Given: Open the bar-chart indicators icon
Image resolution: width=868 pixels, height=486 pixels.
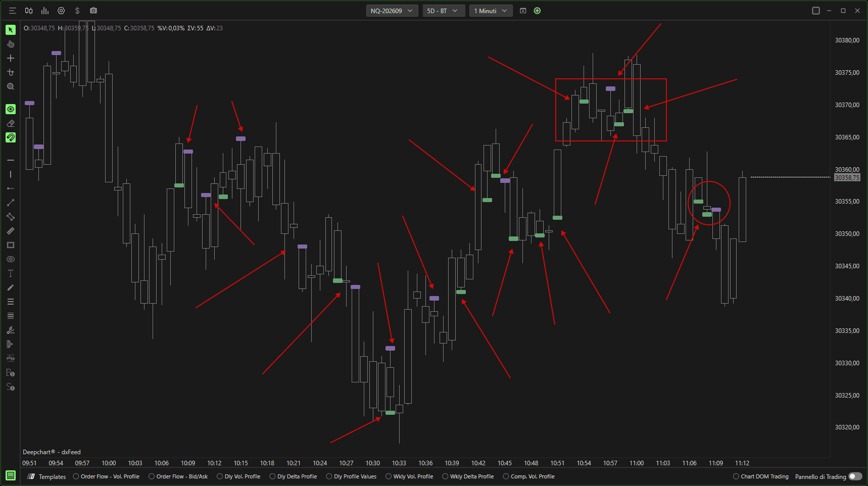Looking at the screenshot, I should [x=45, y=11].
